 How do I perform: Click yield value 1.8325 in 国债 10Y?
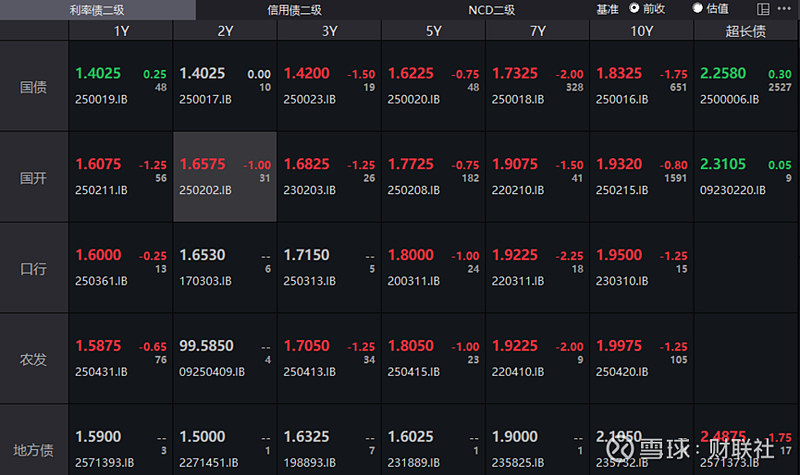[619, 73]
